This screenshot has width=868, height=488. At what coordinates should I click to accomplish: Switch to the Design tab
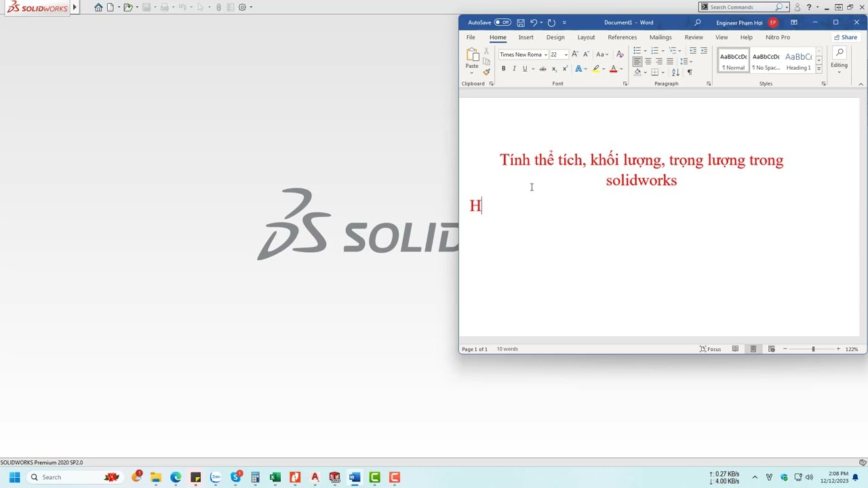pos(555,37)
